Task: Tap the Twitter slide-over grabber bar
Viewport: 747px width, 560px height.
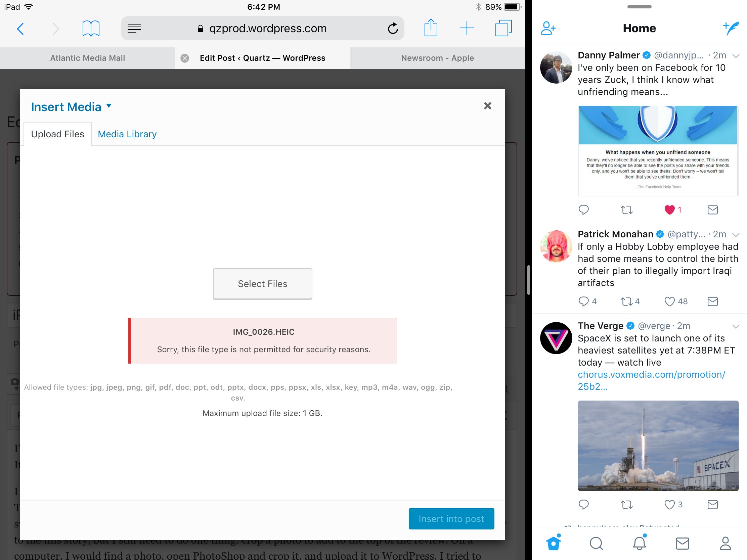Action: pos(639,7)
